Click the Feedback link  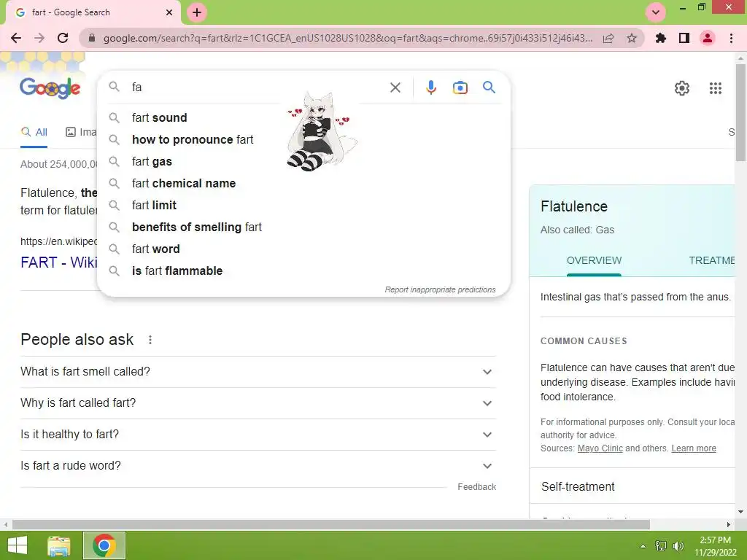pyautogui.click(x=477, y=486)
